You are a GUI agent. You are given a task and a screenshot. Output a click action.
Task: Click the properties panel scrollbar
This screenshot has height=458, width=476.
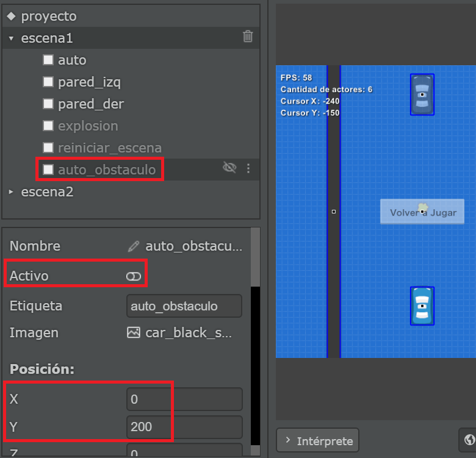256,257
